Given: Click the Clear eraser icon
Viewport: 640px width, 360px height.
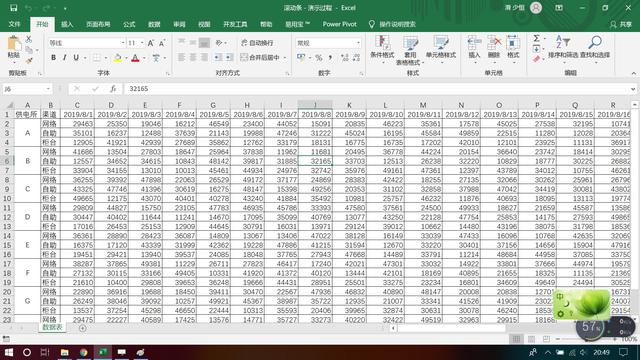Looking at the screenshot, I should 536,60.
